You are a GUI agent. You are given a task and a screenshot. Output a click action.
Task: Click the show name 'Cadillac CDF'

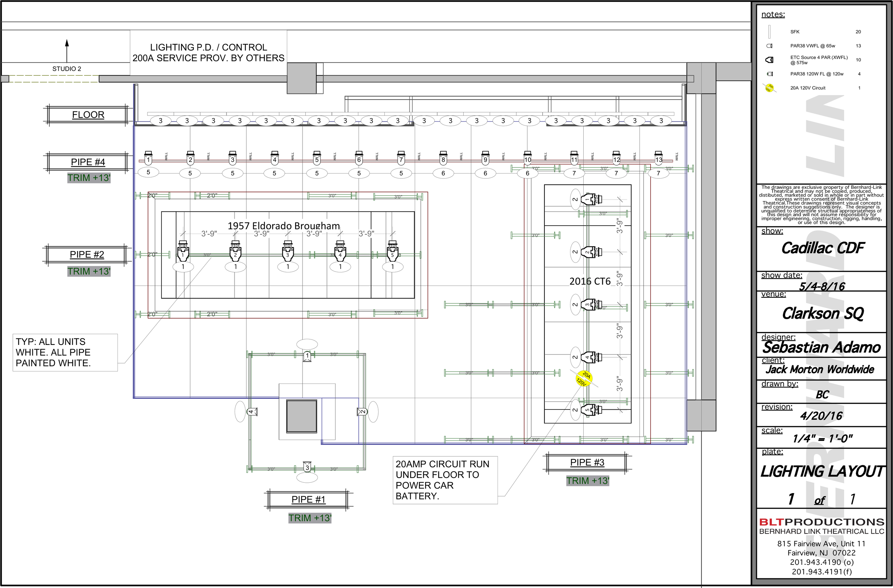tap(823, 248)
